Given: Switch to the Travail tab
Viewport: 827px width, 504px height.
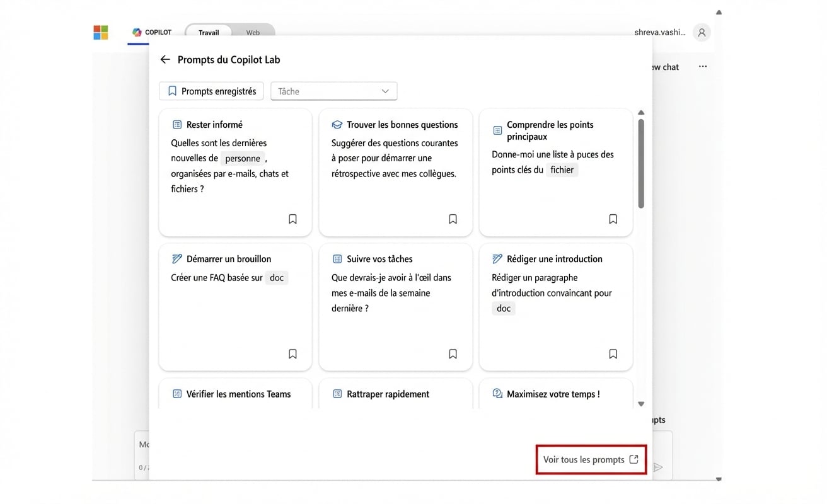Looking at the screenshot, I should coord(209,33).
